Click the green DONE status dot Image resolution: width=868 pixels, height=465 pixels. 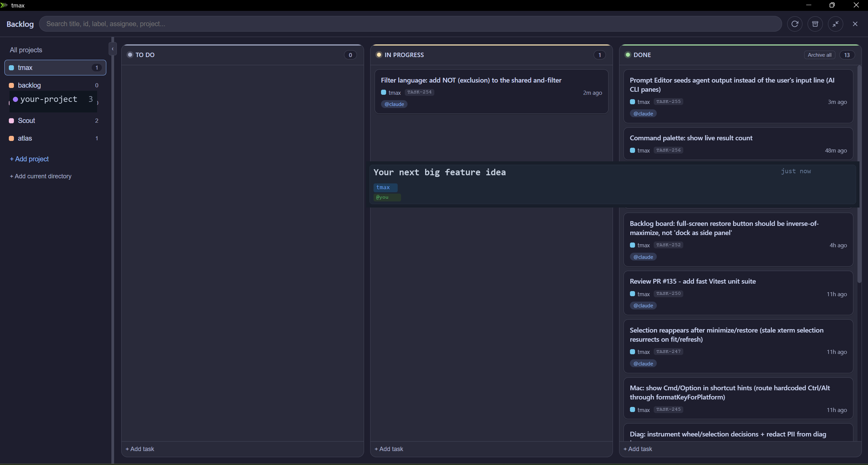(x=628, y=55)
